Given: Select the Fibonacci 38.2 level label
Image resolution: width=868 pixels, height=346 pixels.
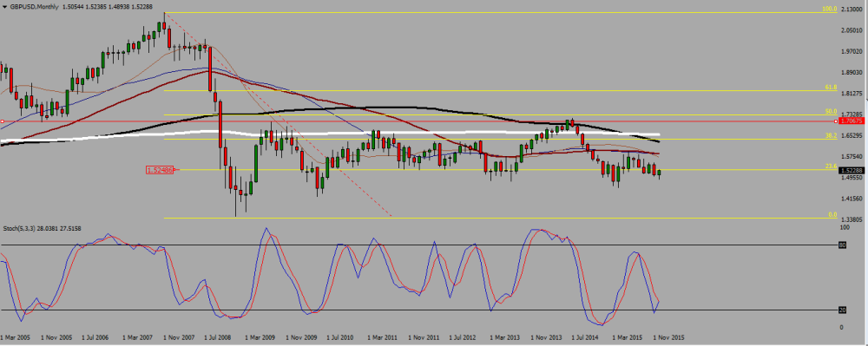Looking at the screenshot, I should [x=831, y=135].
